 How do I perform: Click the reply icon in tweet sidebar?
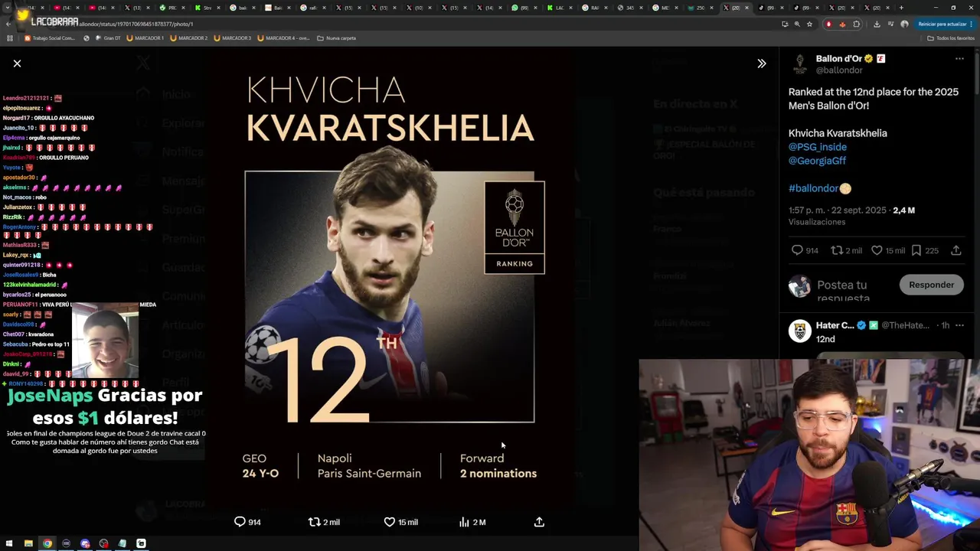pyautogui.click(x=797, y=250)
